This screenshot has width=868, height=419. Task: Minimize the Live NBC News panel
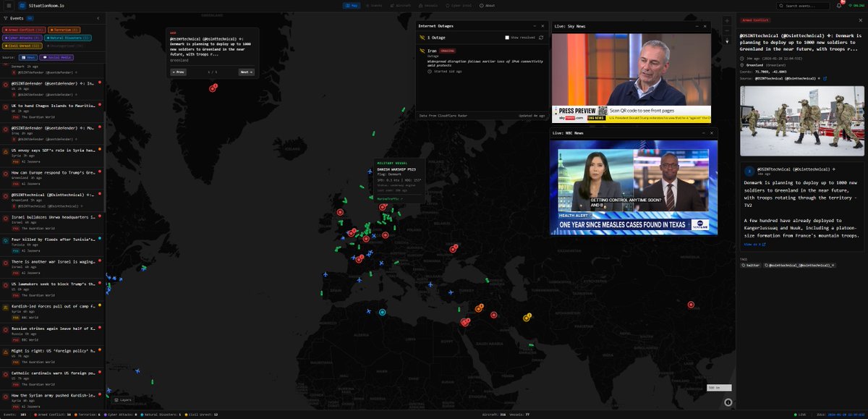point(703,132)
